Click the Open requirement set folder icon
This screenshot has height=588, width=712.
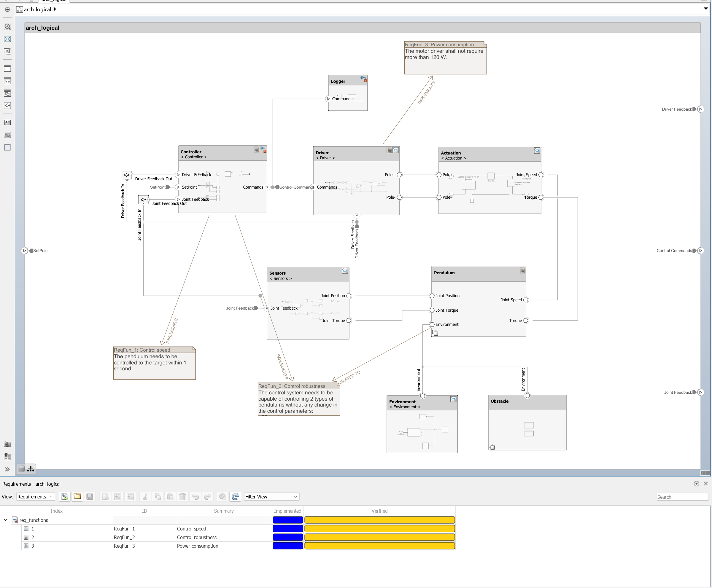77,497
